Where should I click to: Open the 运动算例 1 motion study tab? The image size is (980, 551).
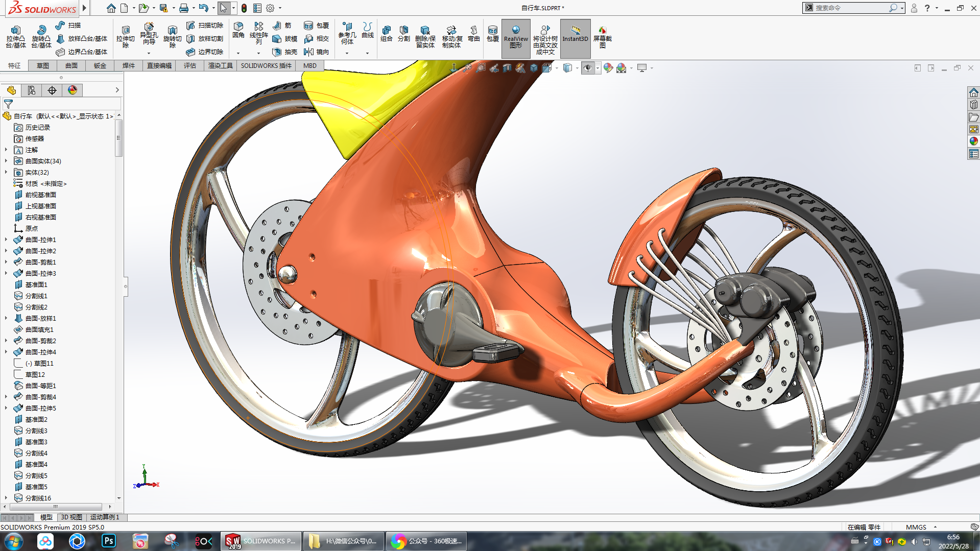coord(105,517)
